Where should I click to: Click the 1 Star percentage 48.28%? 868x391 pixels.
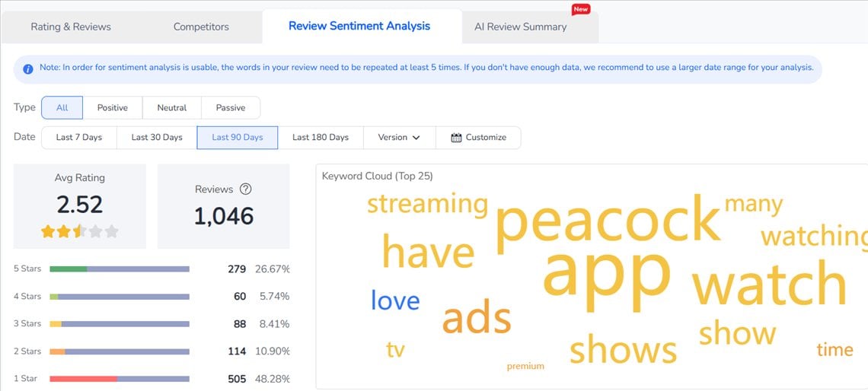(273, 379)
